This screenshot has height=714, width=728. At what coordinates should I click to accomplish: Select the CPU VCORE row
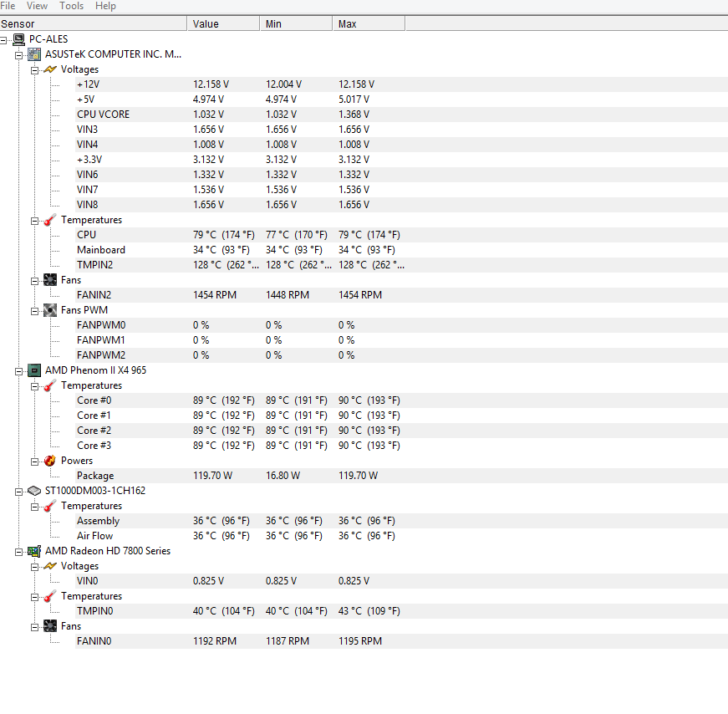pyautogui.click(x=401, y=115)
